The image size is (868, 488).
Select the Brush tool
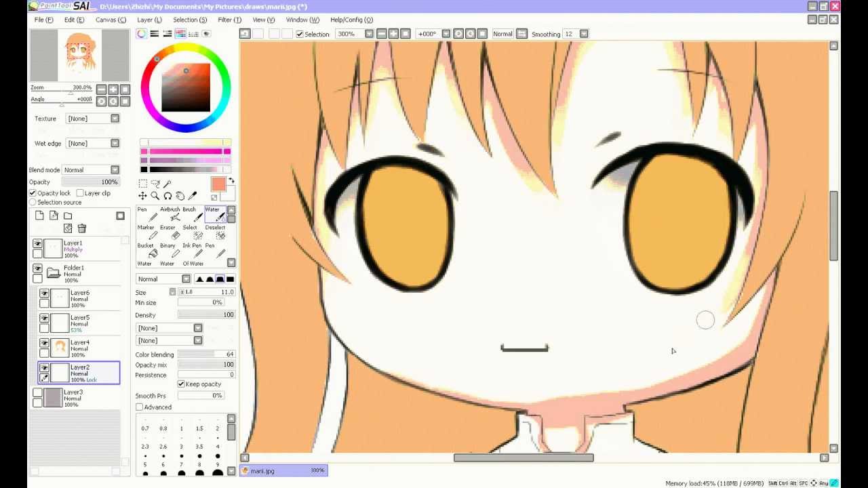(193, 214)
